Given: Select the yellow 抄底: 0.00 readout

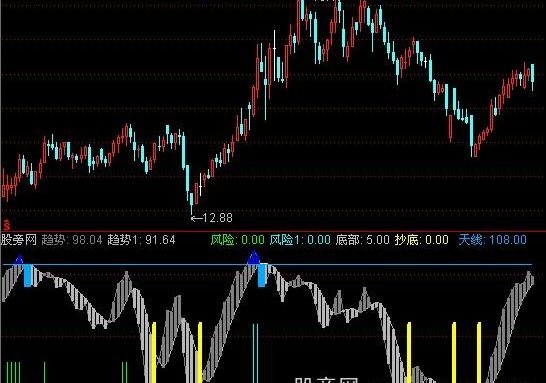Looking at the screenshot, I should click(421, 240).
